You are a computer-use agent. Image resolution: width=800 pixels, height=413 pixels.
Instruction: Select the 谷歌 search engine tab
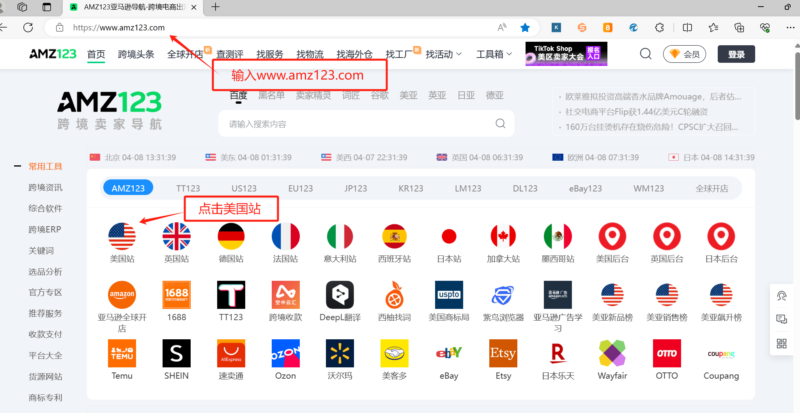pyautogui.click(x=379, y=95)
